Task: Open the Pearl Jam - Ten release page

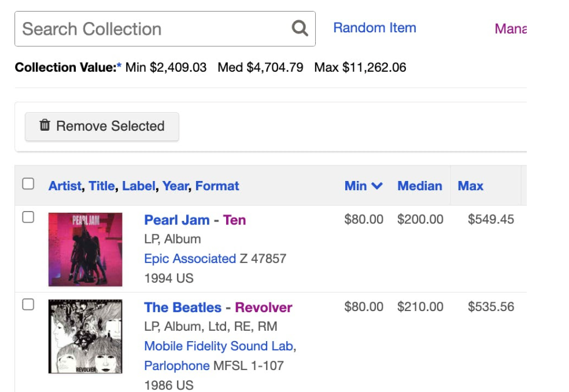Action: [x=195, y=220]
